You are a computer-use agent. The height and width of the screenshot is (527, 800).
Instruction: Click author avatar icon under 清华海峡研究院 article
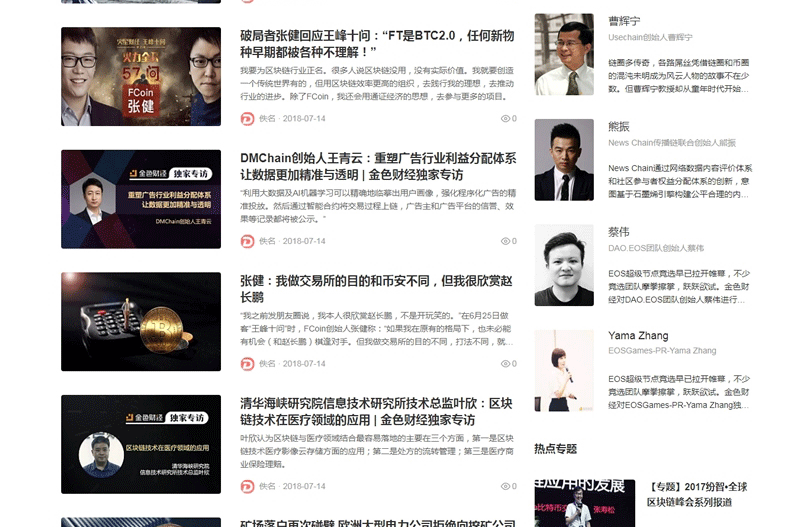(x=247, y=486)
